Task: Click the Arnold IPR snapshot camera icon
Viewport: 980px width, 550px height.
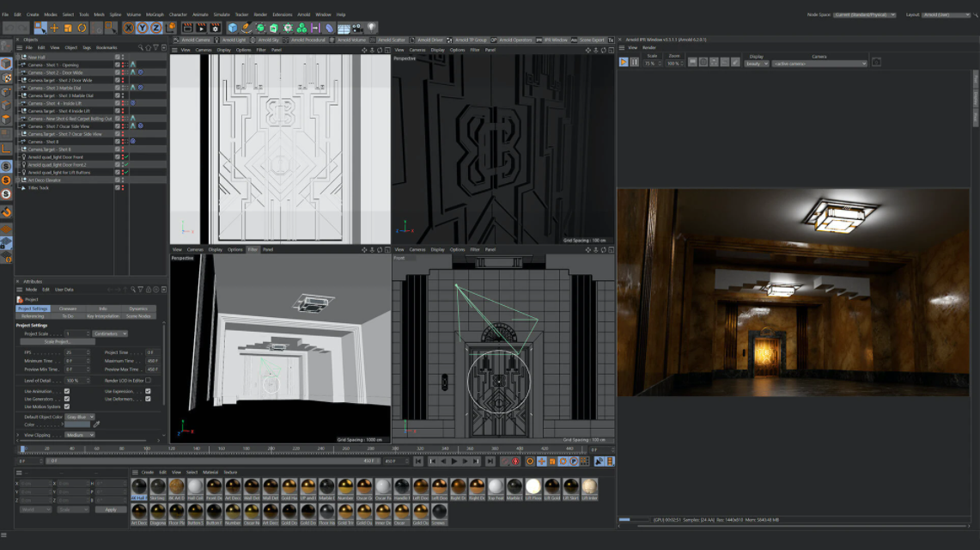Action: click(876, 63)
